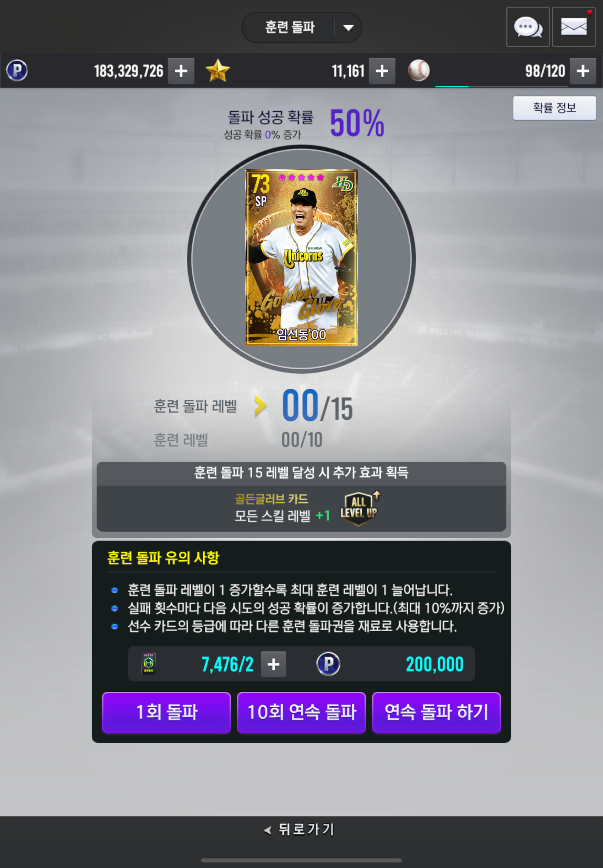Tap the gold star currency icon
The width and height of the screenshot is (603, 868).
tap(218, 71)
